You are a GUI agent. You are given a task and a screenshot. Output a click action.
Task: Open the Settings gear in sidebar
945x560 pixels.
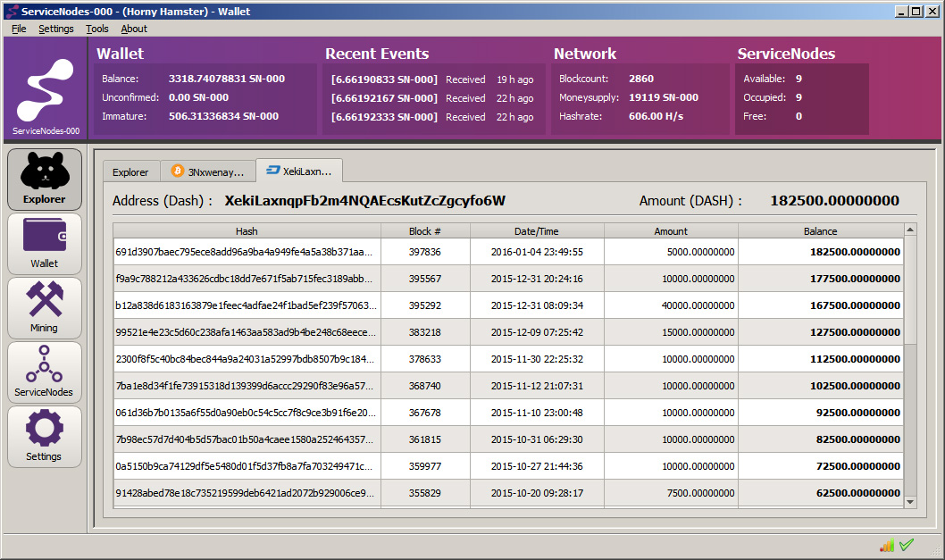coord(45,437)
